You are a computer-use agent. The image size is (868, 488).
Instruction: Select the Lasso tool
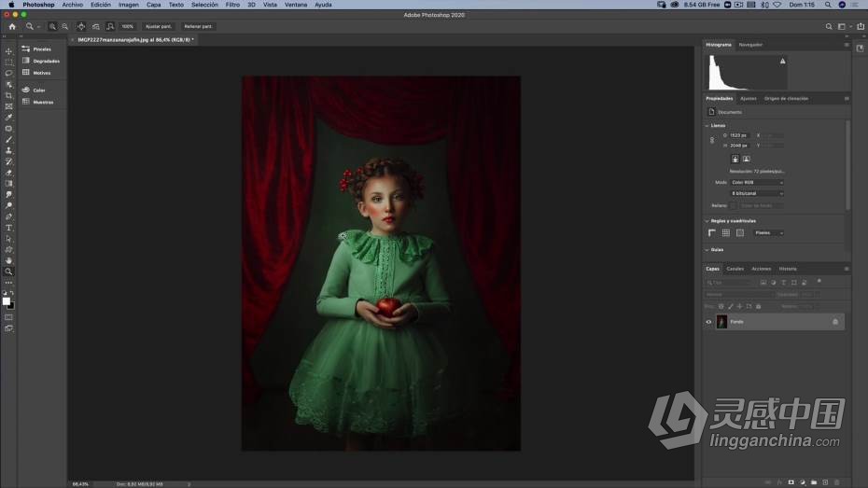(8, 73)
